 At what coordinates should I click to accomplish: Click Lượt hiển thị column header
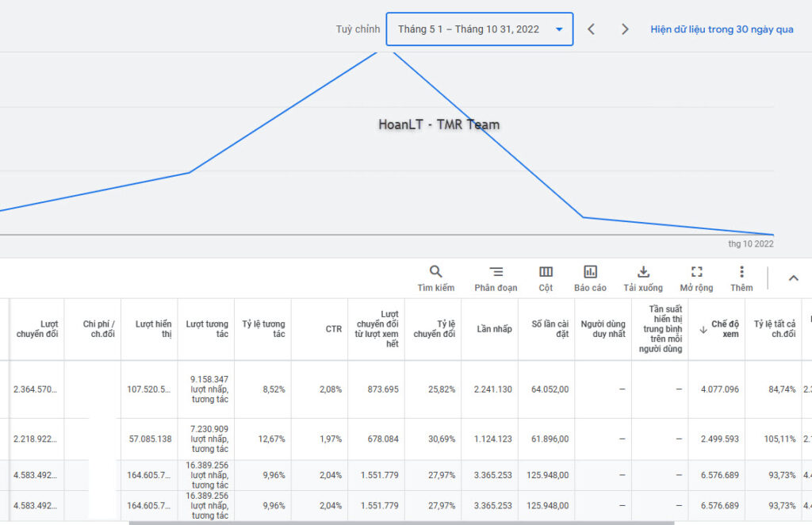(153, 329)
